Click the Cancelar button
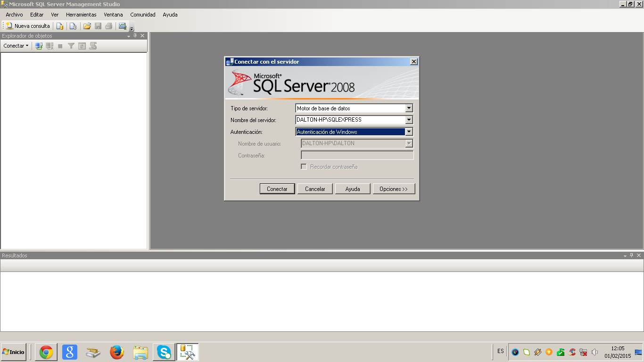The image size is (644, 362). click(x=315, y=189)
